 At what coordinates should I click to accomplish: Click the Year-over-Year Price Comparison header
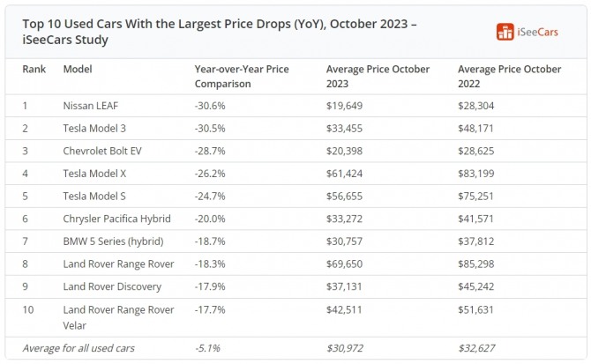[239, 76]
